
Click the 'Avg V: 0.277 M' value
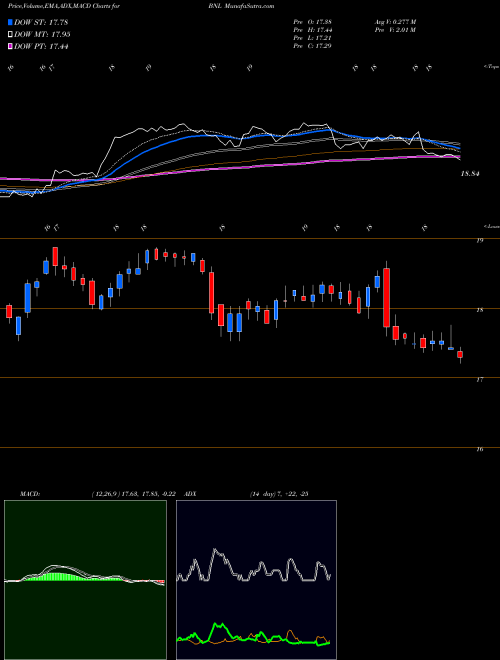pyautogui.click(x=395, y=22)
